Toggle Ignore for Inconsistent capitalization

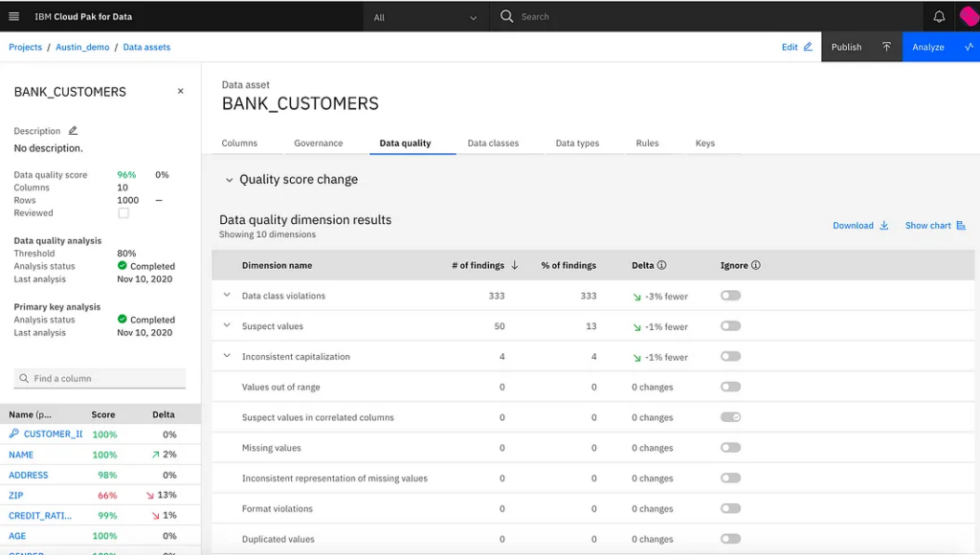730,356
